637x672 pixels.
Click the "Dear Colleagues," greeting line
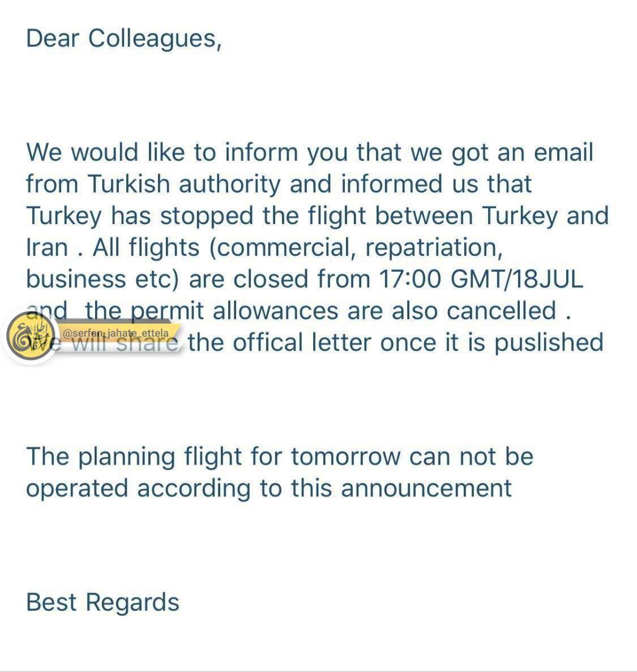124,39
